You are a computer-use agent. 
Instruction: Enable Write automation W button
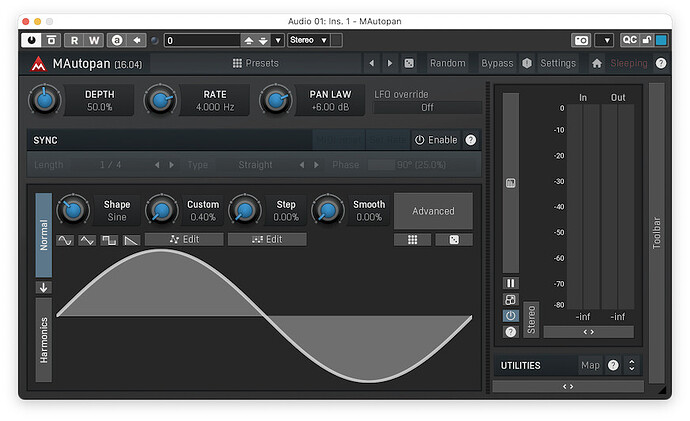tap(94, 40)
